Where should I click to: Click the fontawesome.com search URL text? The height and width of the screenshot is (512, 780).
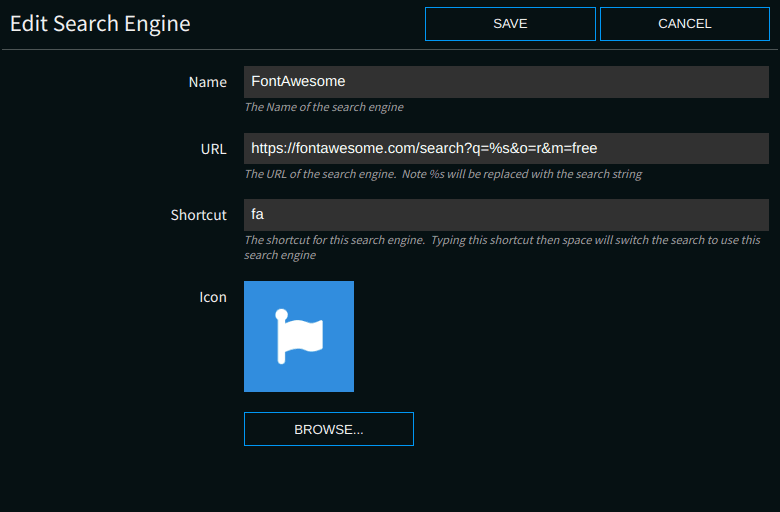coord(424,148)
